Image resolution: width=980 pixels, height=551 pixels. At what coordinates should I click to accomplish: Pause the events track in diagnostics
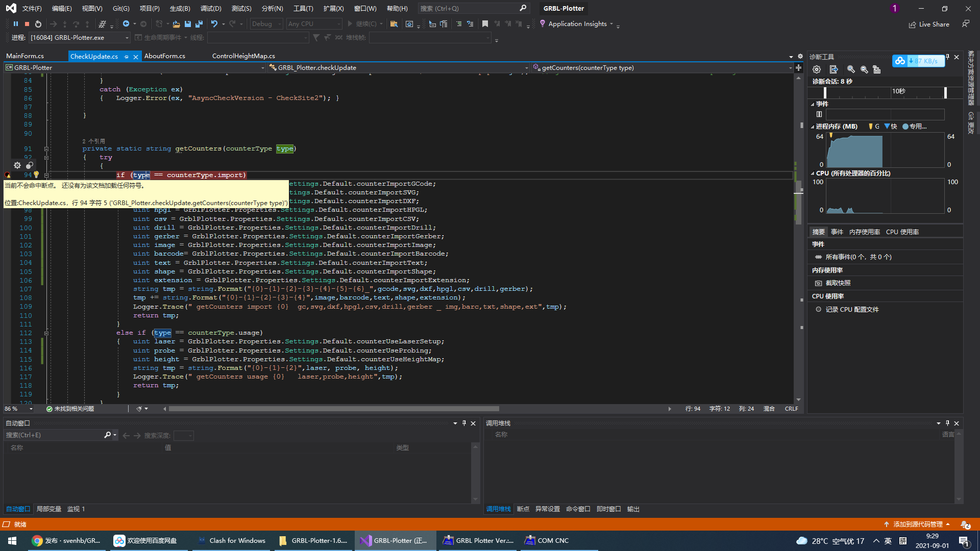819,114
